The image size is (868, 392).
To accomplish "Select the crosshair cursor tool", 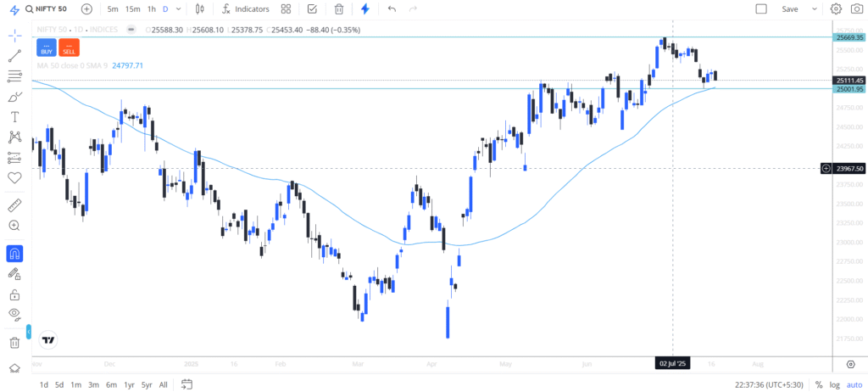I will point(15,36).
